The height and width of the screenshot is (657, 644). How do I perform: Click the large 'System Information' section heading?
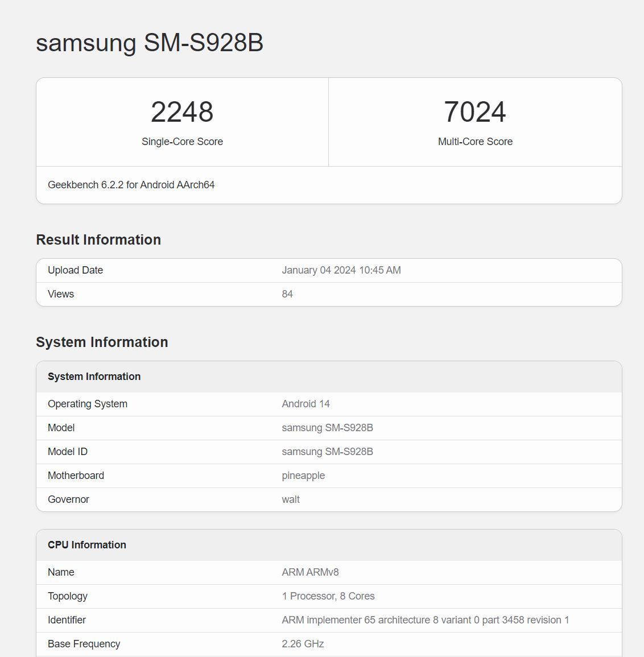pos(102,342)
